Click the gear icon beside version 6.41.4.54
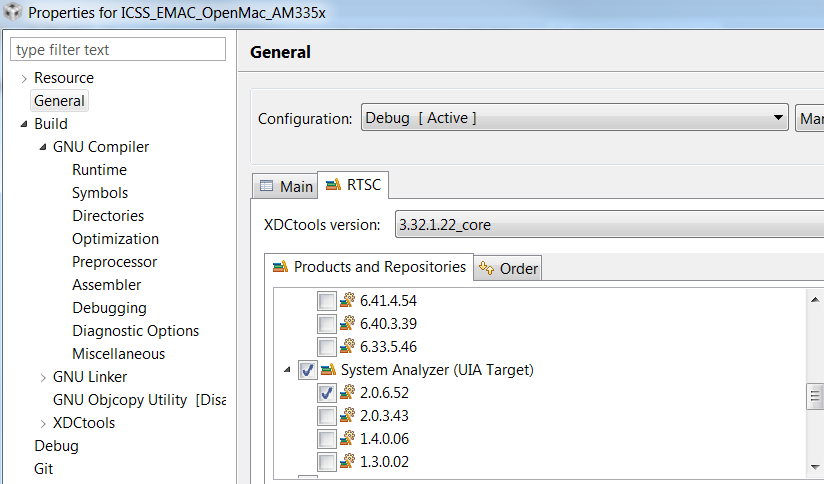The height and width of the screenshot is (484, 824). click(x=348, y=301)
